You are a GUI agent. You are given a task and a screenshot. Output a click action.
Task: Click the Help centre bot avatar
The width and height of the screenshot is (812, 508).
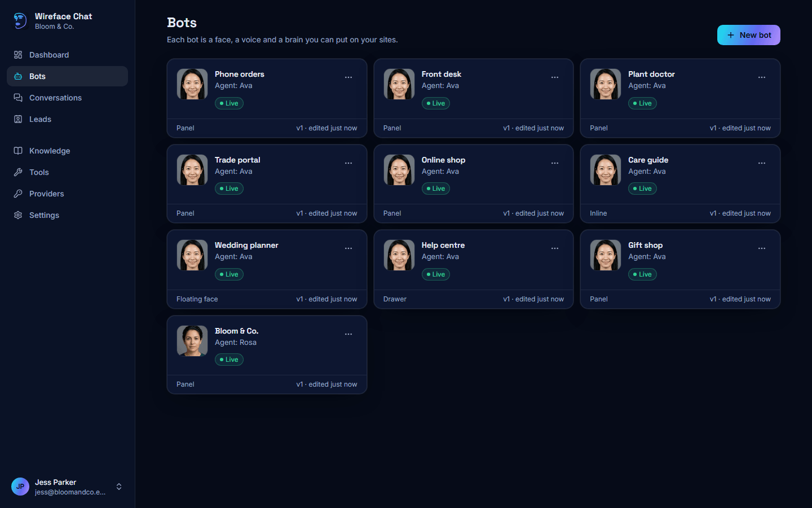coord(399,255)
